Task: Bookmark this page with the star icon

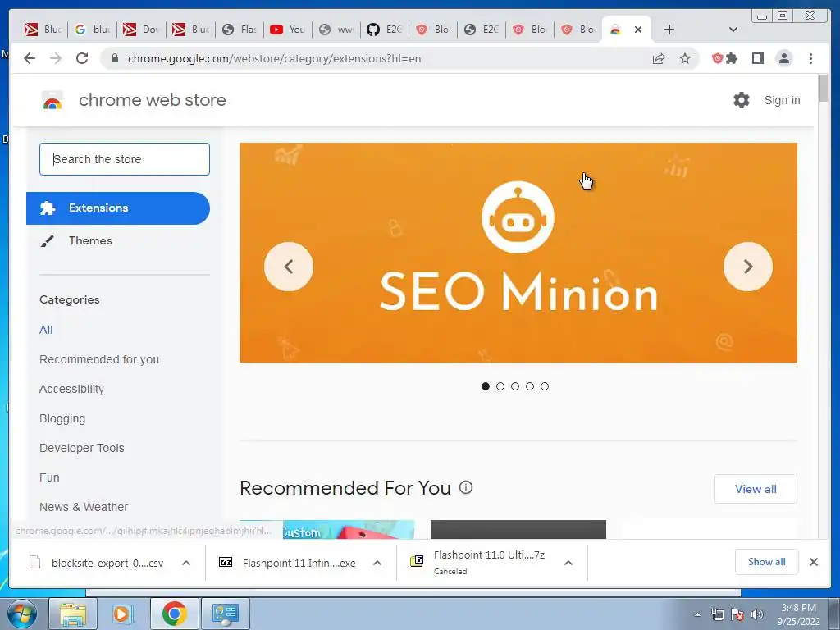Action: click(x=685, y=58)
